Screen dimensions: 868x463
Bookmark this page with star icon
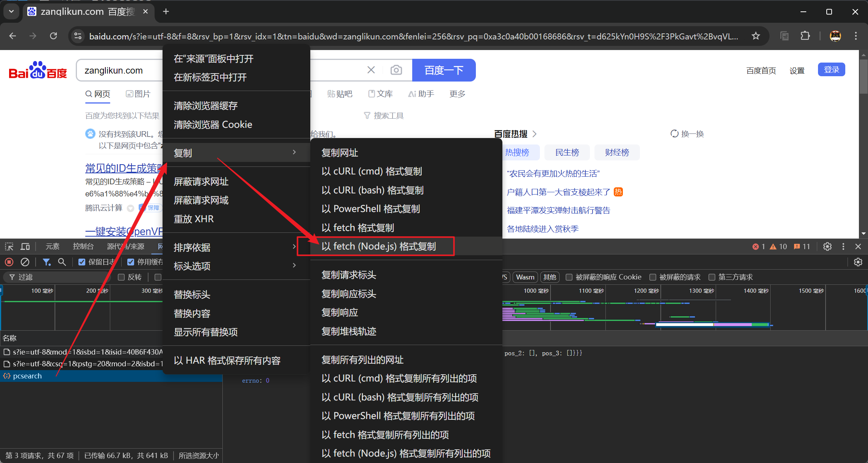point(756,36)
